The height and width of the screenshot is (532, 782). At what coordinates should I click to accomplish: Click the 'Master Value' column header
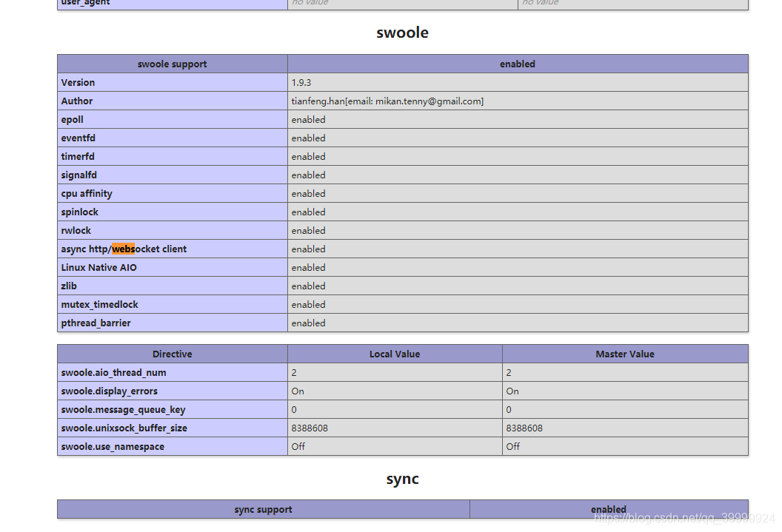[625, 354]
